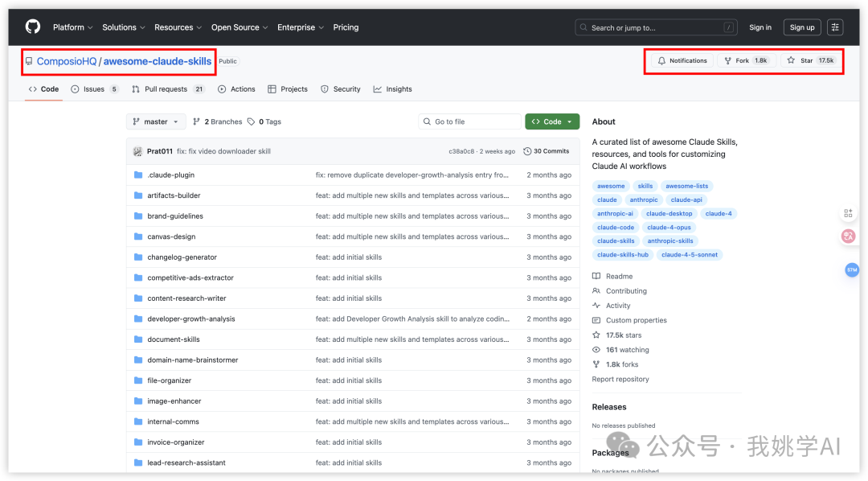
Task: Click the GitHub logo in the header
Action: click(32, 27)
